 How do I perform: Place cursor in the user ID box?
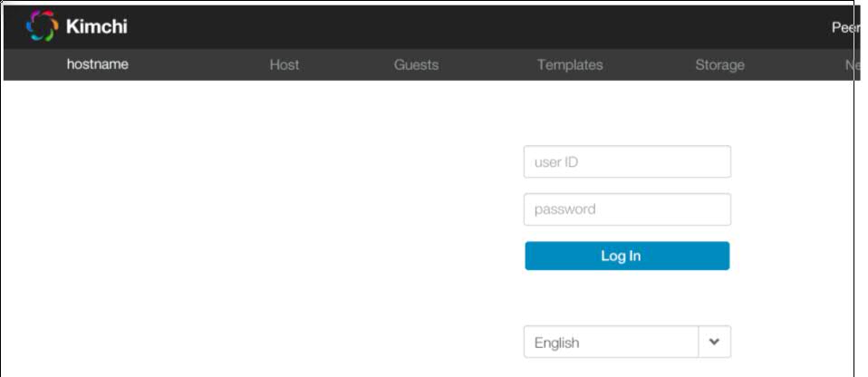627,162
